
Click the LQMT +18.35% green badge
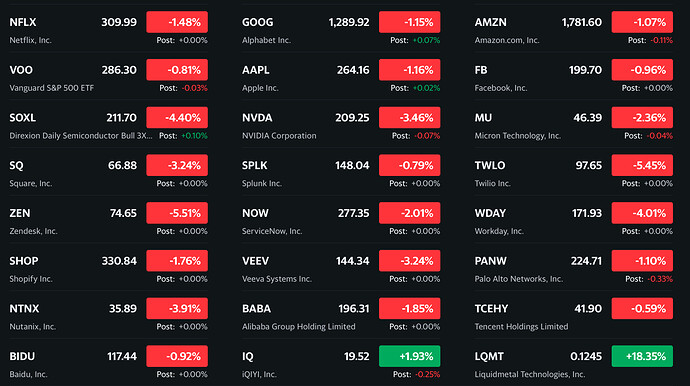point(642,356)
